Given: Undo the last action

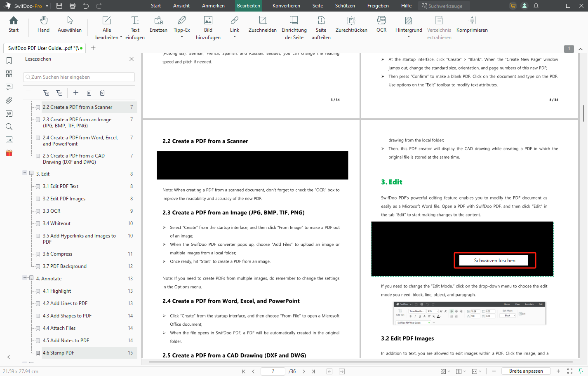Looking at the screenshot, I should point(86,6).
